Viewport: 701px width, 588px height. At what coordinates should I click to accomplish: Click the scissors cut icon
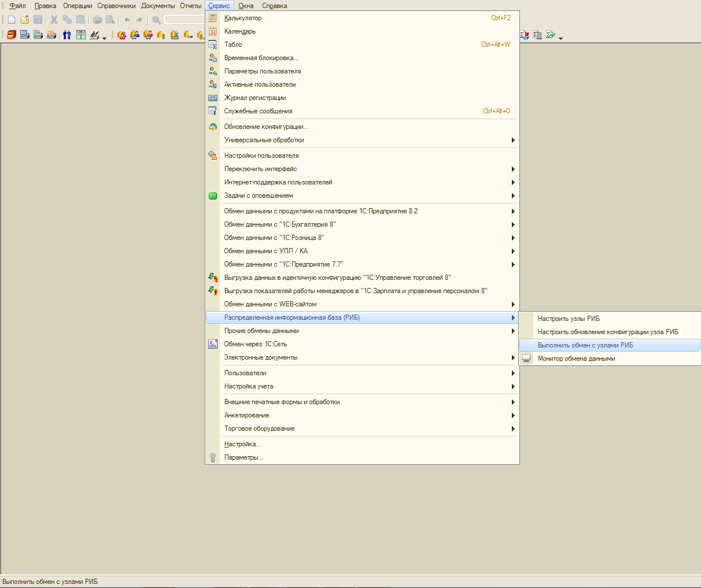pyautogui.click(x=54, y=20)
